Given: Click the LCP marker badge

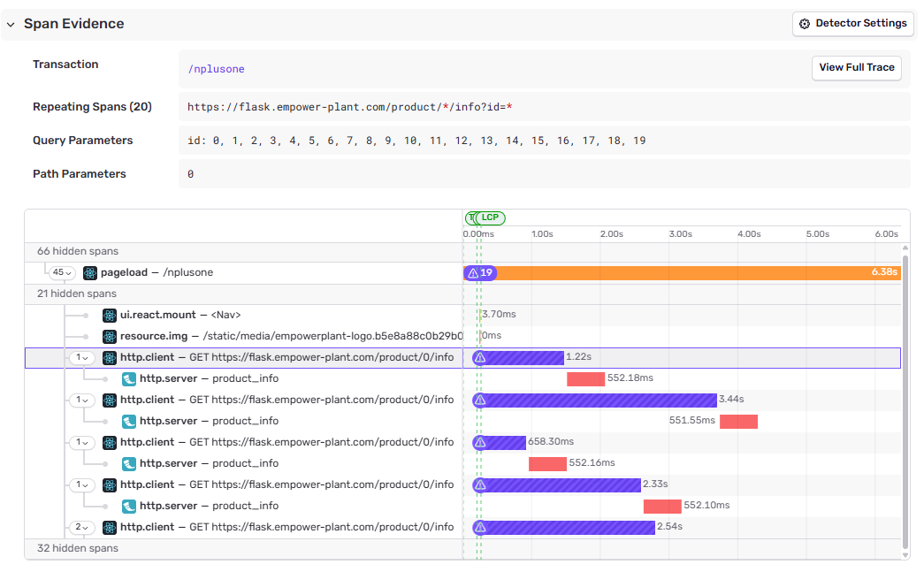Looking at the screenshot, I should point(490,217).
